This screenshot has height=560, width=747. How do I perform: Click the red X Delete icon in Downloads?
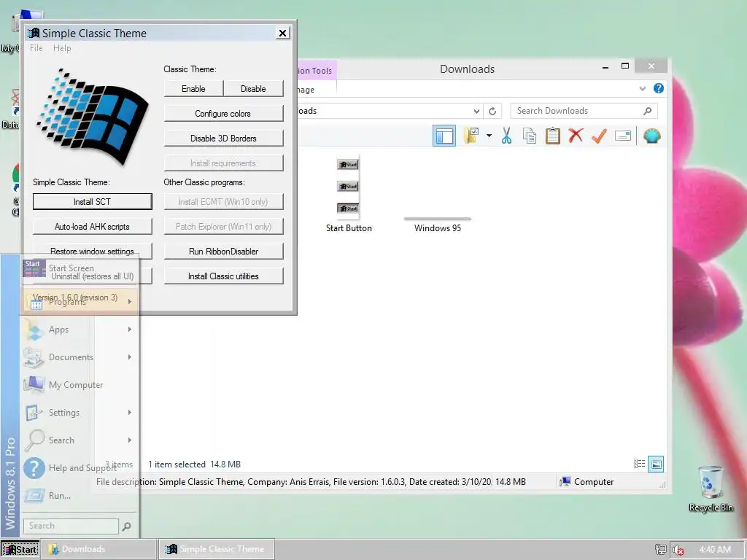tap(576, 135)
